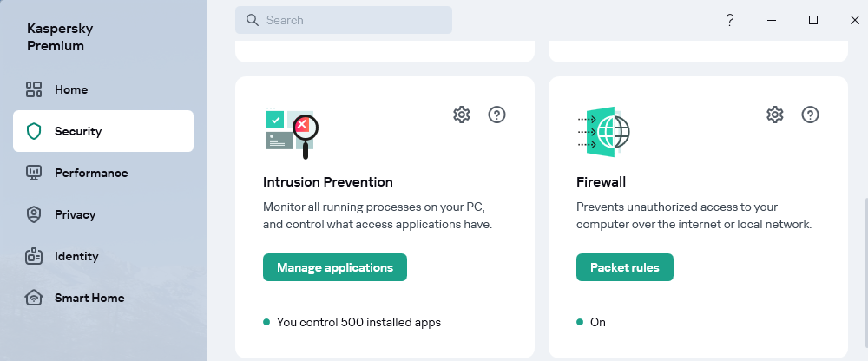Click the Performance monitor icon in sidebar
Image resolution: width=868 pixels, height=361 pixels.
(34, 173)
